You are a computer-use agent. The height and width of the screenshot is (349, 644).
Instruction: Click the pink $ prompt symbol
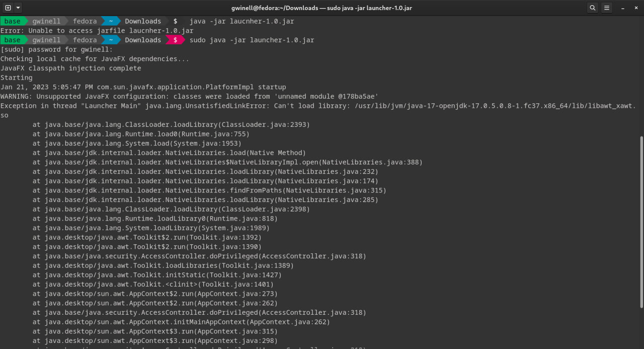[x=175, y=40]
